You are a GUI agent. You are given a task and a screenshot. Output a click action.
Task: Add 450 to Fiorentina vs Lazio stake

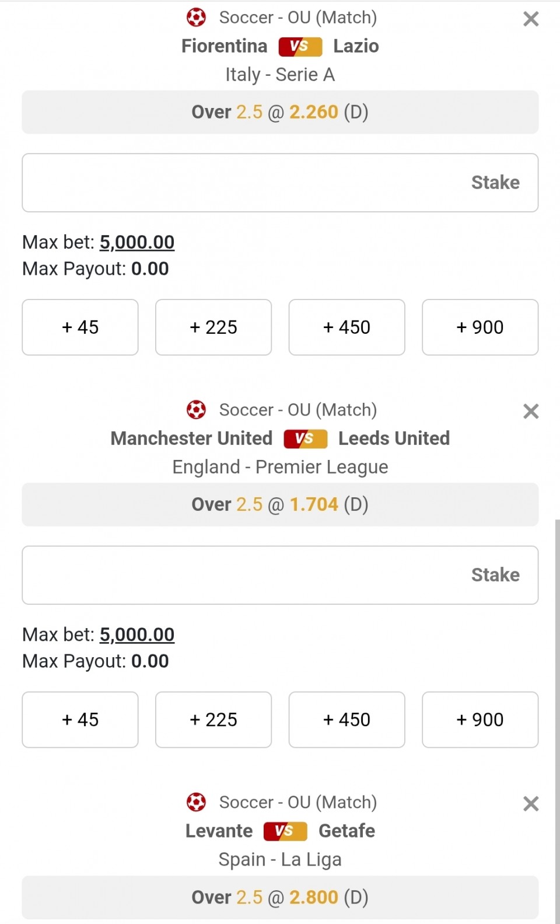click(x=346, y=327)
